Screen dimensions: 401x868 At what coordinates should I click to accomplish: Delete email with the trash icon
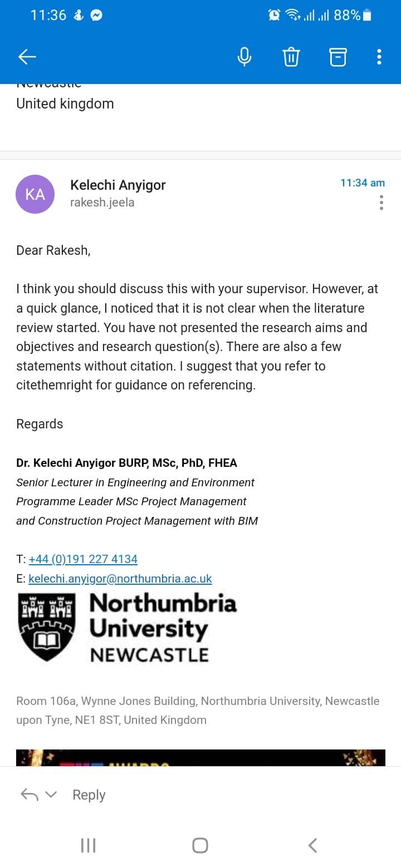[x=291, y=57]
